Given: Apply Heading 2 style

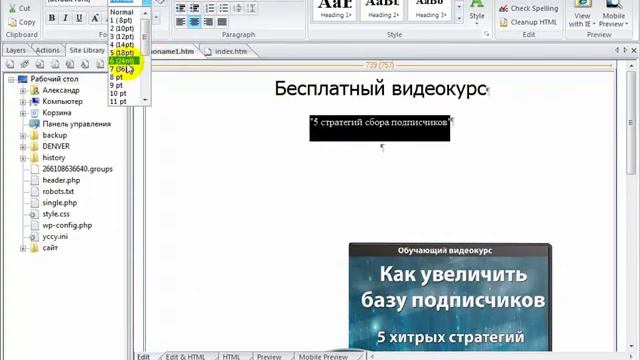Looking at the screenshot, I should click(x=382, y=10).
